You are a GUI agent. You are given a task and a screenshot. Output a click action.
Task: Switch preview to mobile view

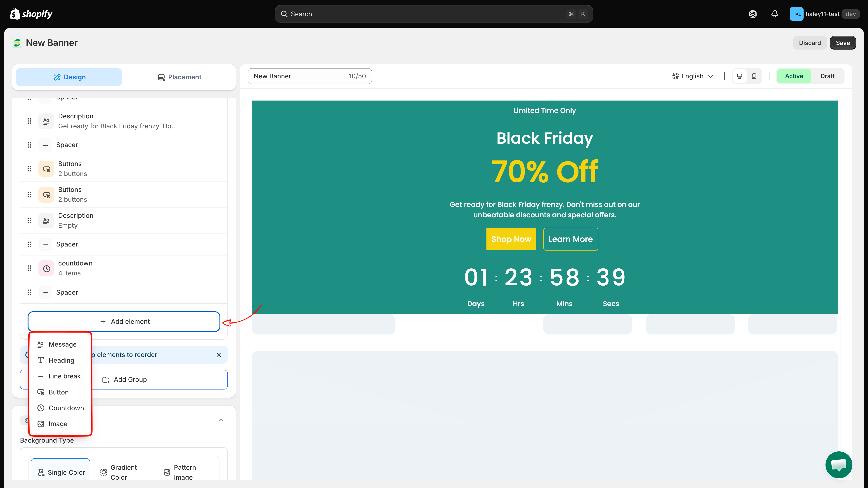point(754,76)
